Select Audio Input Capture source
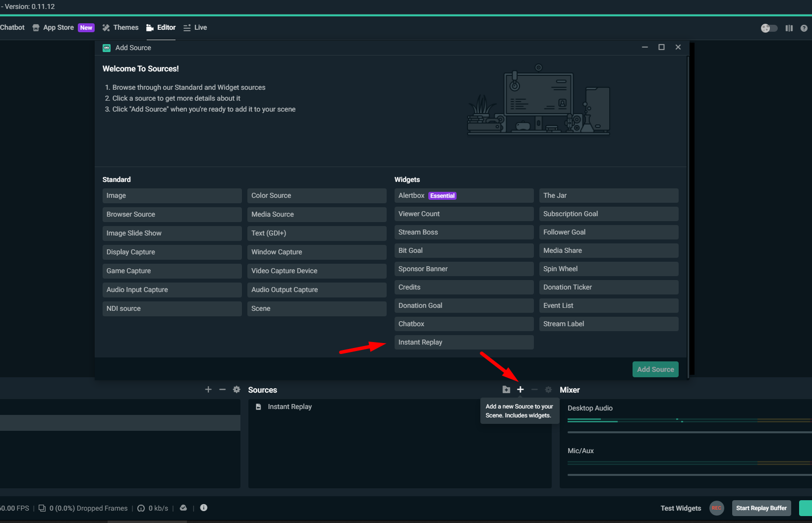This screenshot has width=812, height=523. (172, 290)
